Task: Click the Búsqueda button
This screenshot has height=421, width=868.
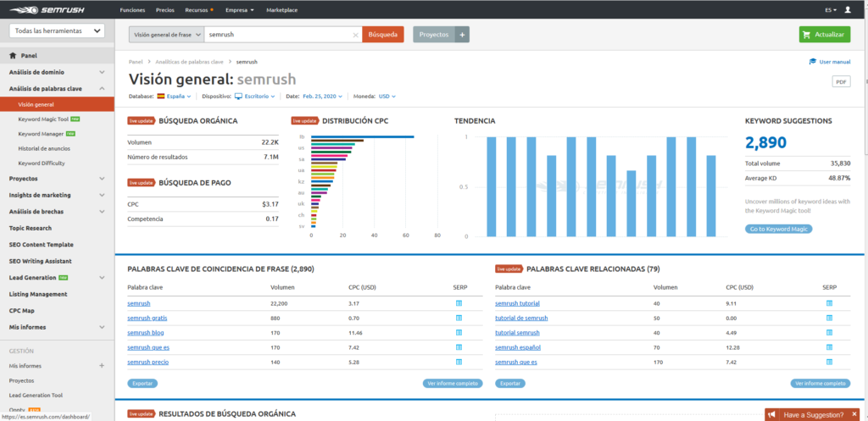Action: pos(383,34)
